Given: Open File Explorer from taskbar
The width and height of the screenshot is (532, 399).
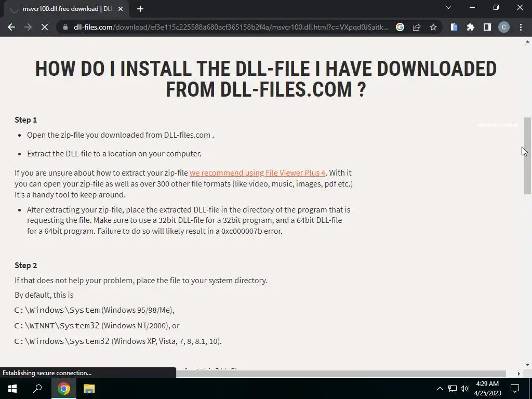Looking at the screenshot, I should 89,389.
